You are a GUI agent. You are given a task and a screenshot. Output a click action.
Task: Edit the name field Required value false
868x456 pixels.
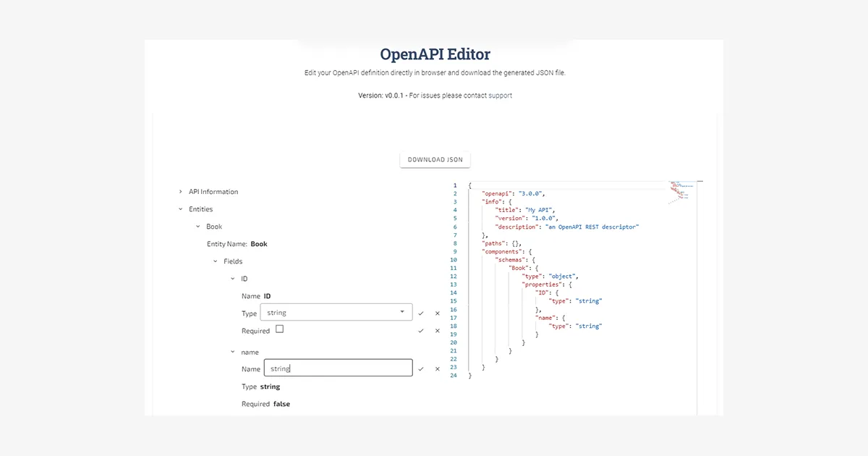pos(281,404)
